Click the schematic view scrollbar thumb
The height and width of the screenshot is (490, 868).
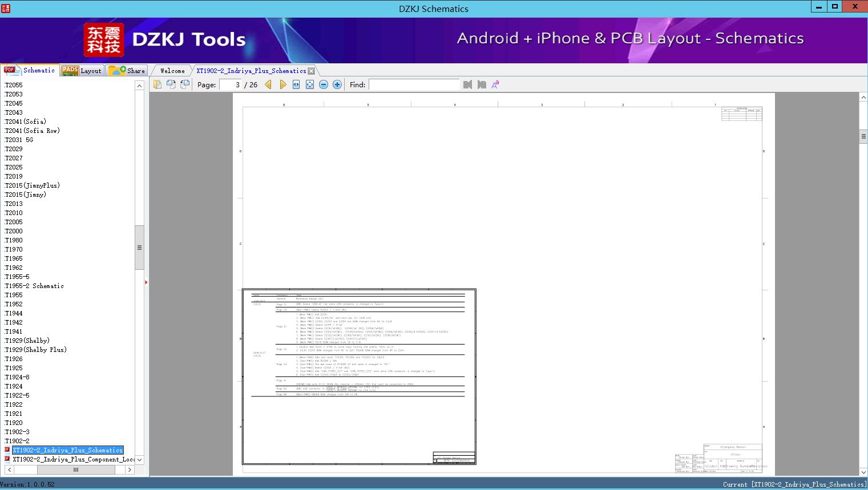coord(863,136)
